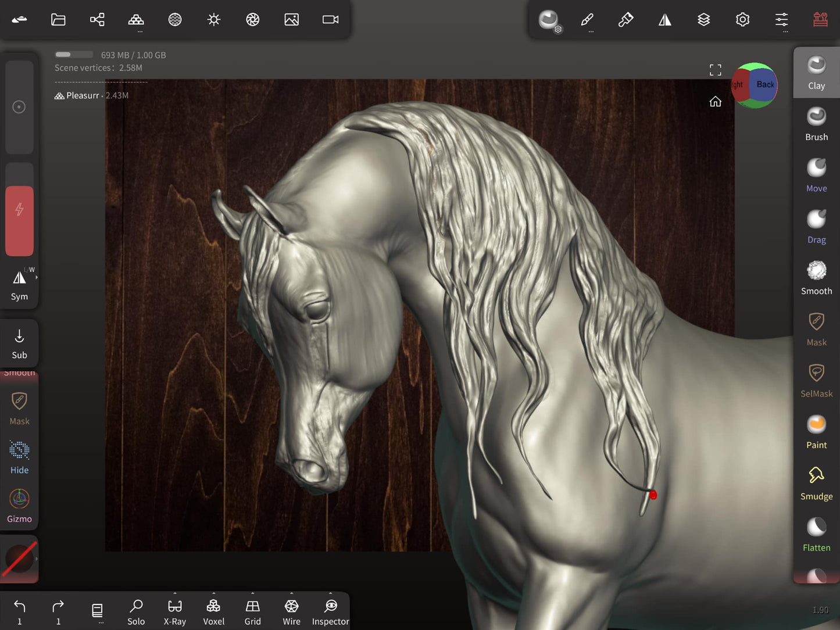This screenshot has width=840, height=630.
Task: Toggle X-Ray view
Action: pyautogui.click(x=175, y=612)
